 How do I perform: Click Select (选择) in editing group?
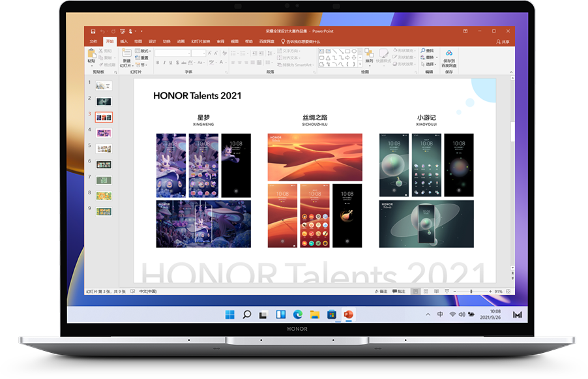pos(428,64)
